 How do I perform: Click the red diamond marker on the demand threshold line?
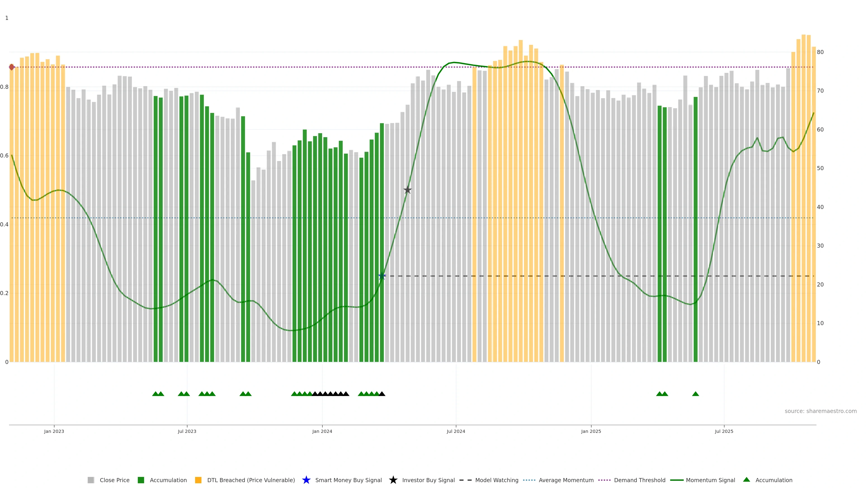12,67
